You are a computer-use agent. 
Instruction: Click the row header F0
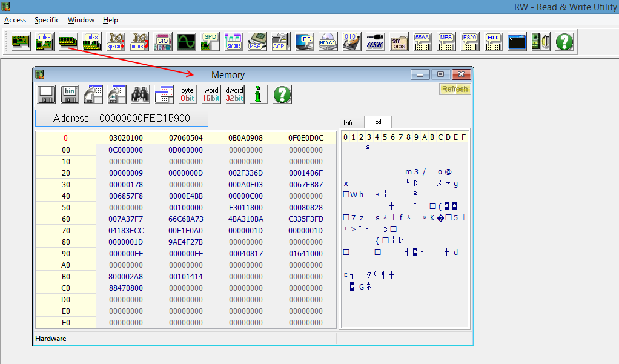(x=66, y=323)
